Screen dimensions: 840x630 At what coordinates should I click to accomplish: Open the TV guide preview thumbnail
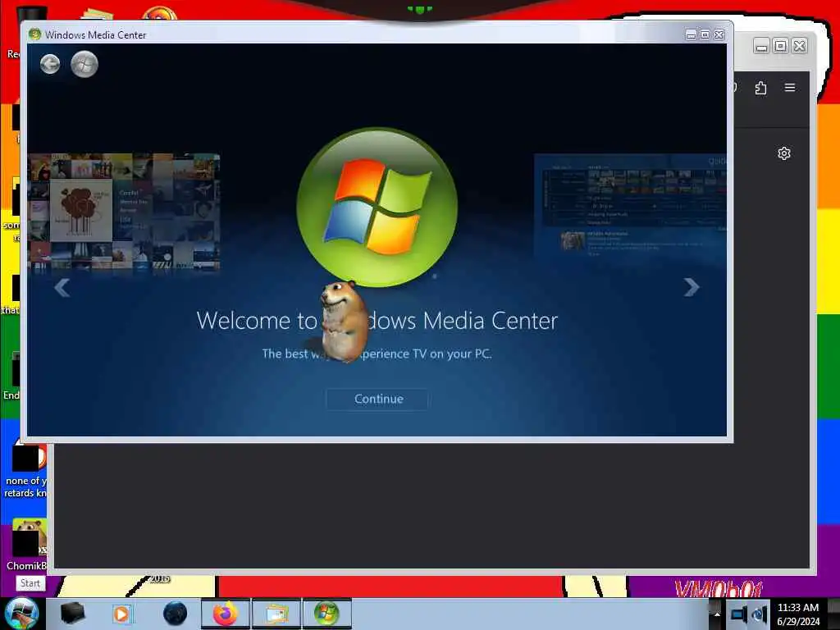[x=631, y=206]
